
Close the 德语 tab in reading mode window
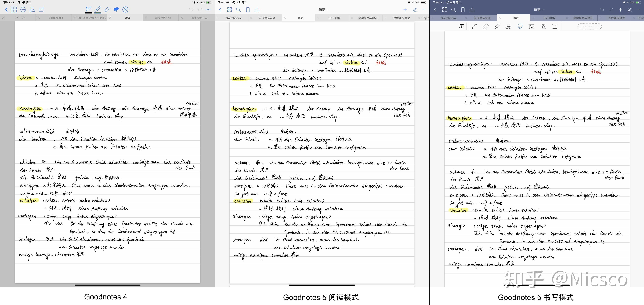tap(284, 18)
